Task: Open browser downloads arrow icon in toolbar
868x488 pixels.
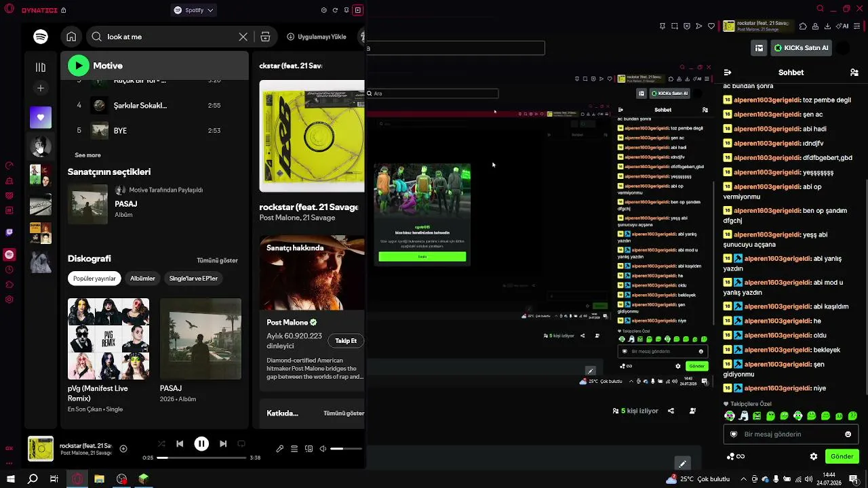Action: (x=827, y=26)
